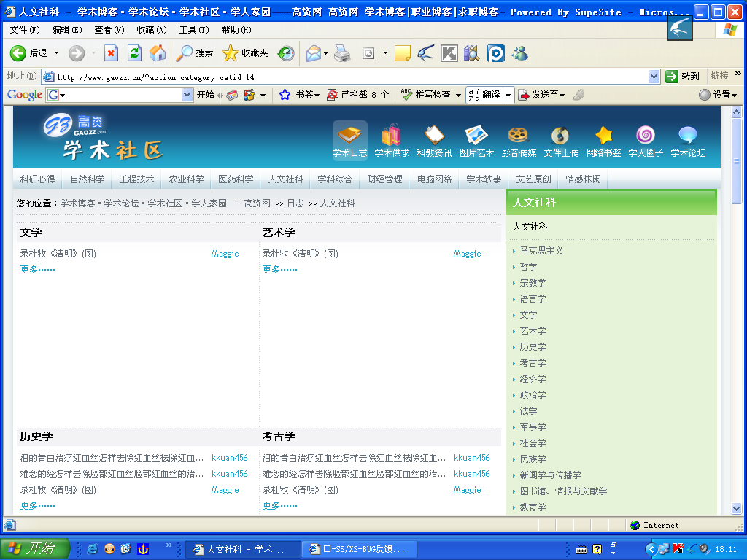Click 已拦截 popup blocker icon
This screenshot has height=560, width=747.
point(333,95)
